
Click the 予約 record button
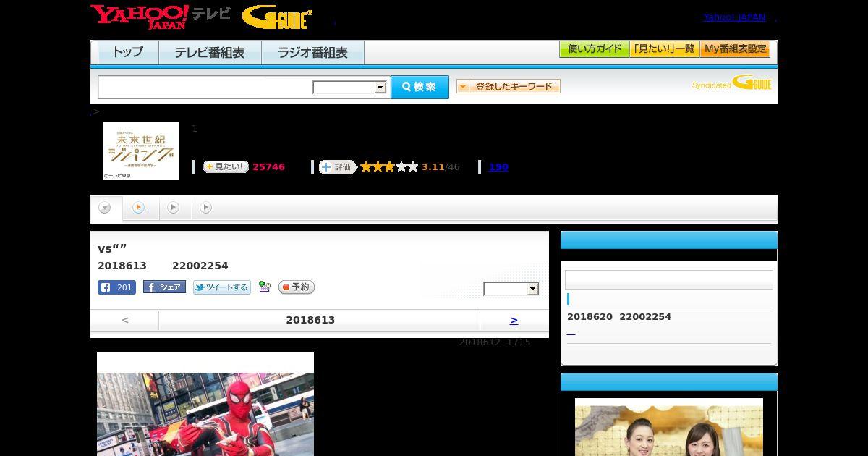click(x=297, y=287)
